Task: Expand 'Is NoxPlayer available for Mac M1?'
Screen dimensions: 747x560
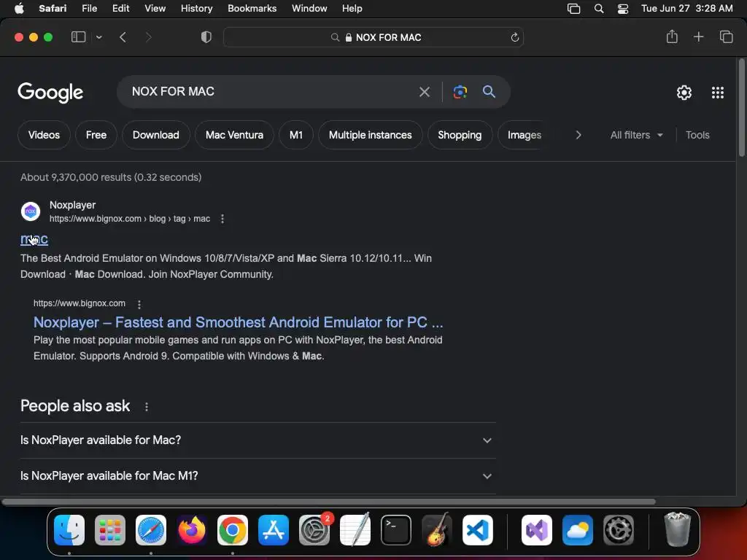Action: [258, 475]
